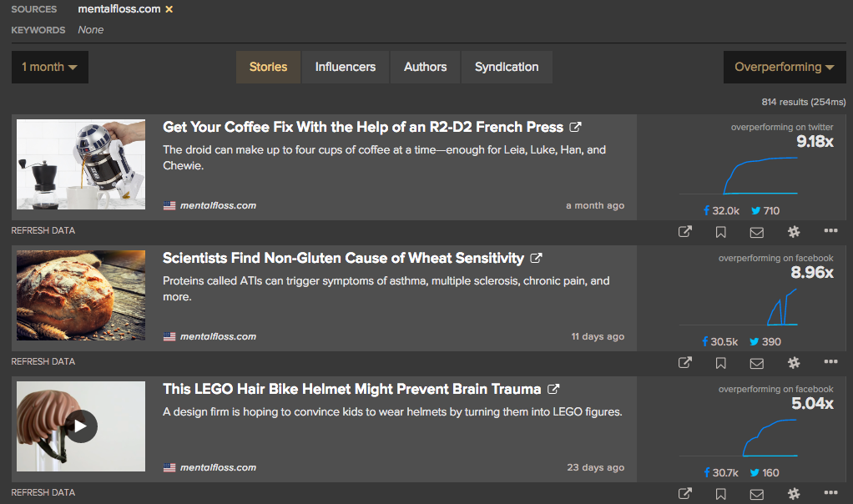Open the 1 month time filter dropdown

49,67
